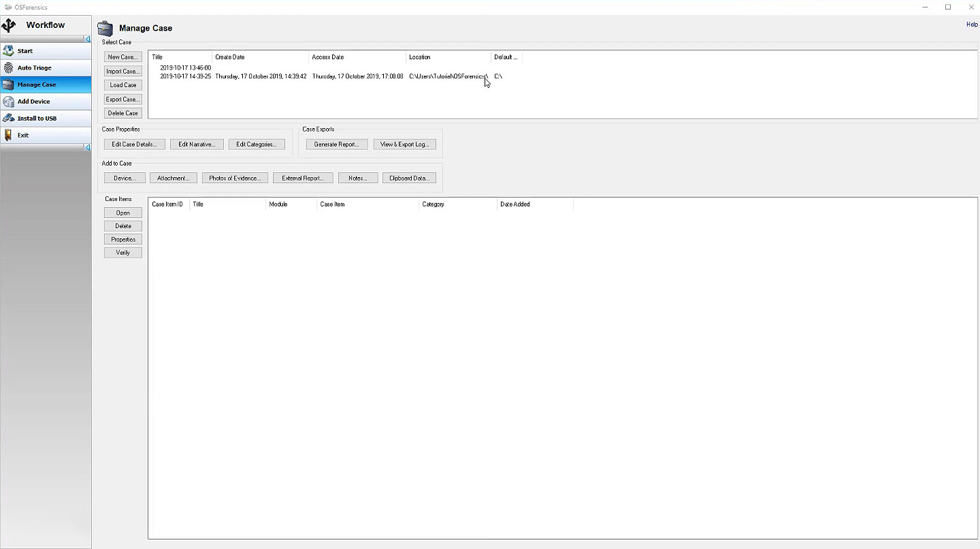Click the Exit door icon
Image resolution: width=980 pixels, height=549 pixels.
click(8, 135)
